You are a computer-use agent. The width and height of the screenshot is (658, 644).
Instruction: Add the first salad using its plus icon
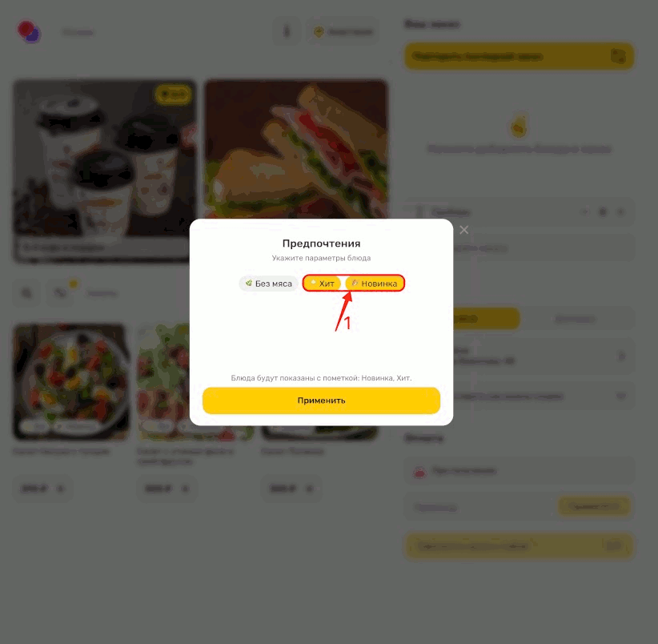point(60,489)
